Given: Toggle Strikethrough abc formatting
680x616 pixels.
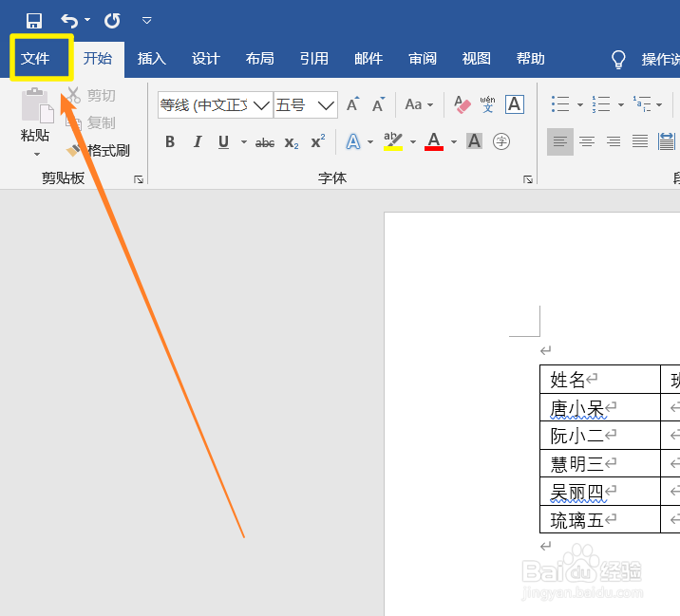Looking at the screenshot, I should tap(265, 142).
